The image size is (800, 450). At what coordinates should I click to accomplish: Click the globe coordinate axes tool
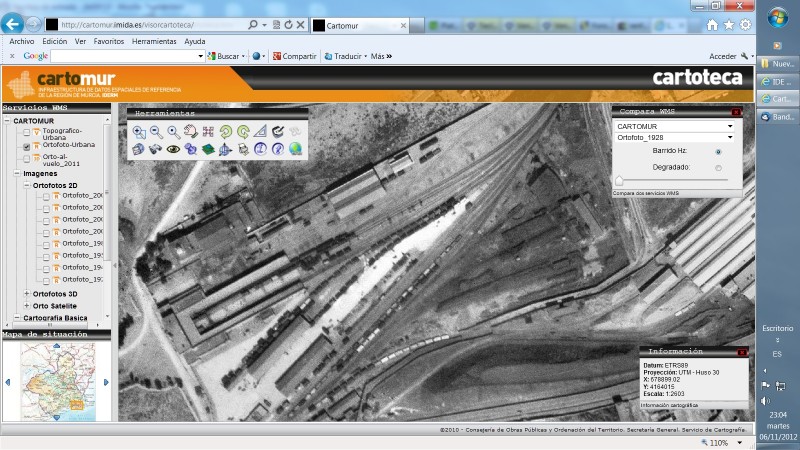[x=226, y=149]
